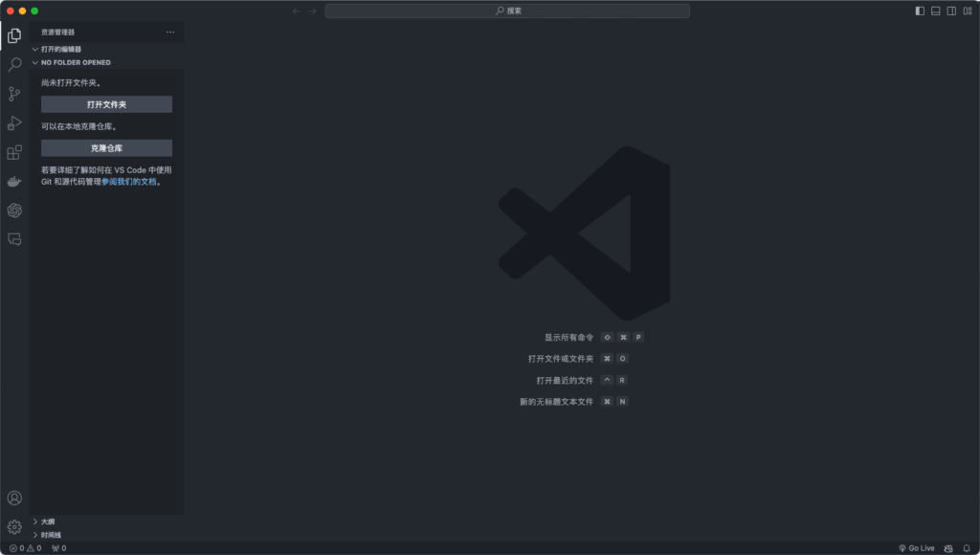Open the Explorer view icon
Viewport: 980px width, 555px height.
click(x=14, y=35)
